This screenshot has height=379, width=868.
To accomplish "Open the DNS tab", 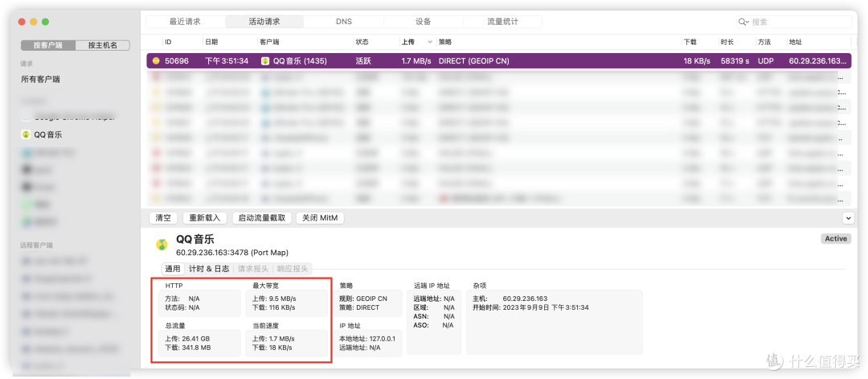I will pyautogui.click(x=344, y=22).
